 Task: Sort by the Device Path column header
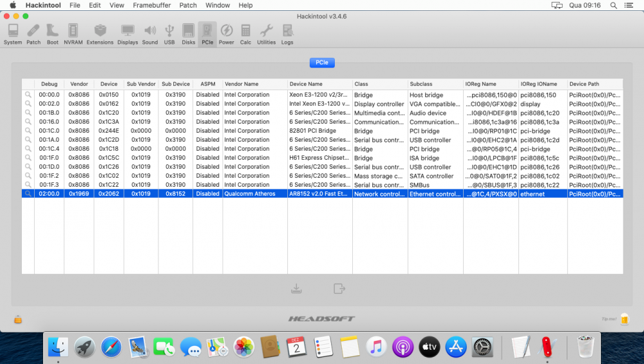(595, 84)
